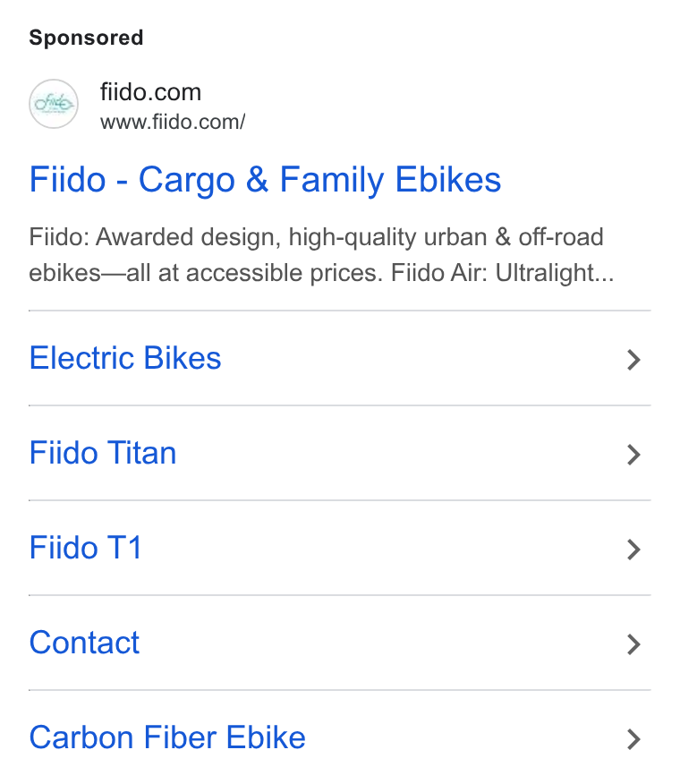Click the www.fiido.com/ URL text
Viewport: 680px width, 784px height.
pyautogui.click(x=173, y=122)
